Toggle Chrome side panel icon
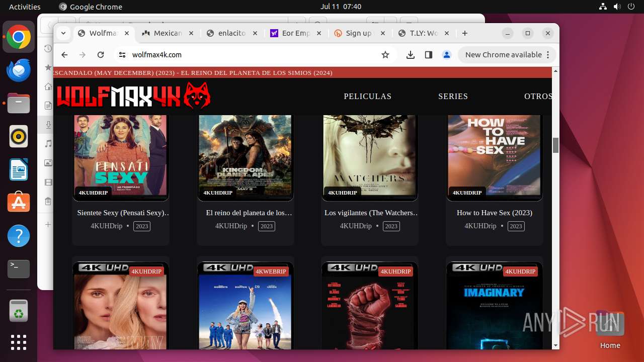The image size is (644, 362). point(429,55)
